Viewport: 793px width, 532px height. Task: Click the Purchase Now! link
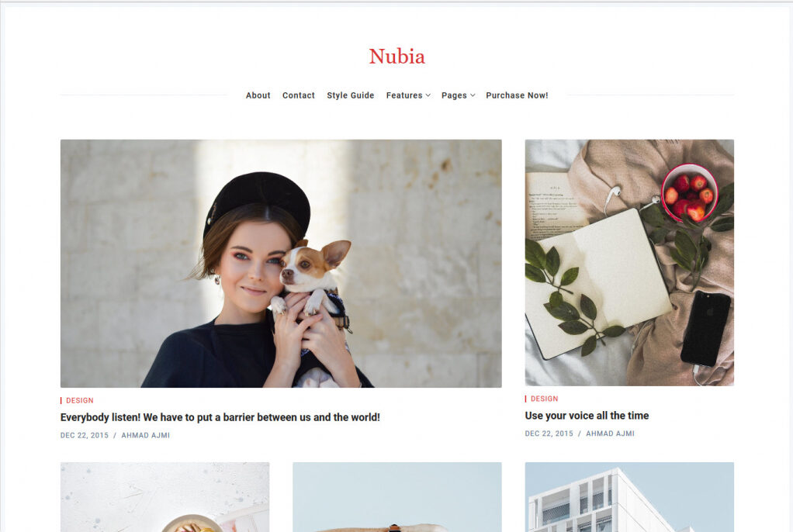[x=517, y=95]
